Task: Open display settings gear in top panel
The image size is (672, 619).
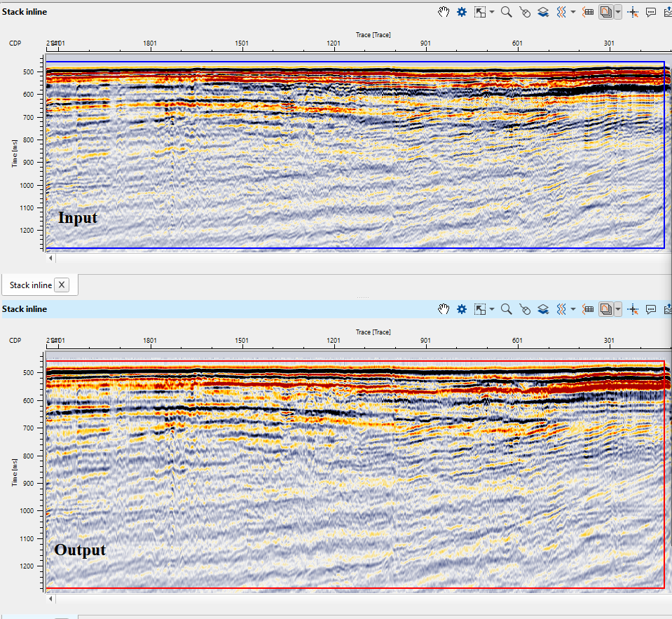Action: coord(462,12)
